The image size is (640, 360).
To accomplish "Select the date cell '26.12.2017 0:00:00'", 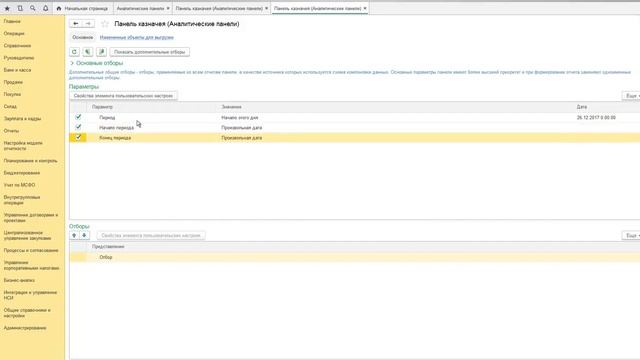I will click(596, 118).
